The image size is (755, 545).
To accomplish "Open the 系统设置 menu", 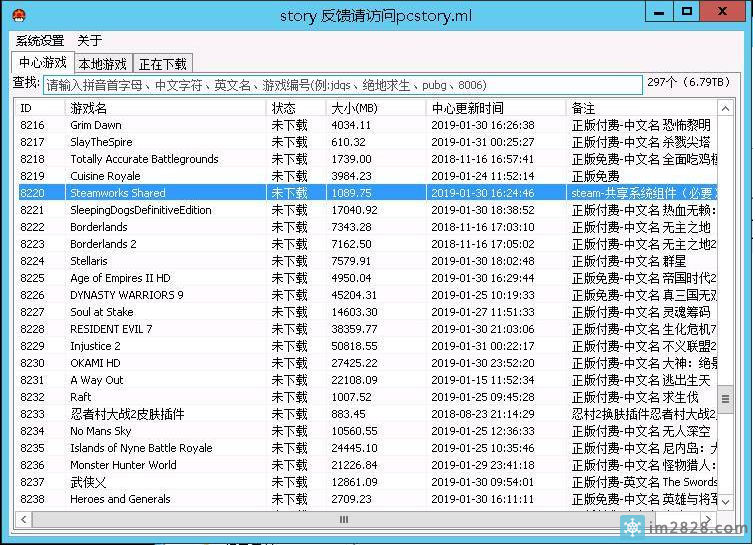I will tap(39, 41).
